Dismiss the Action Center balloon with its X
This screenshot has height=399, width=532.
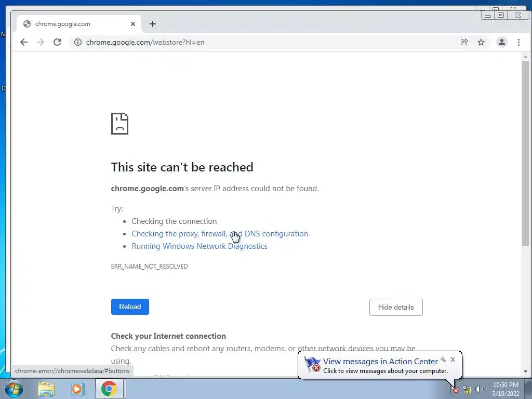[453, 360]
